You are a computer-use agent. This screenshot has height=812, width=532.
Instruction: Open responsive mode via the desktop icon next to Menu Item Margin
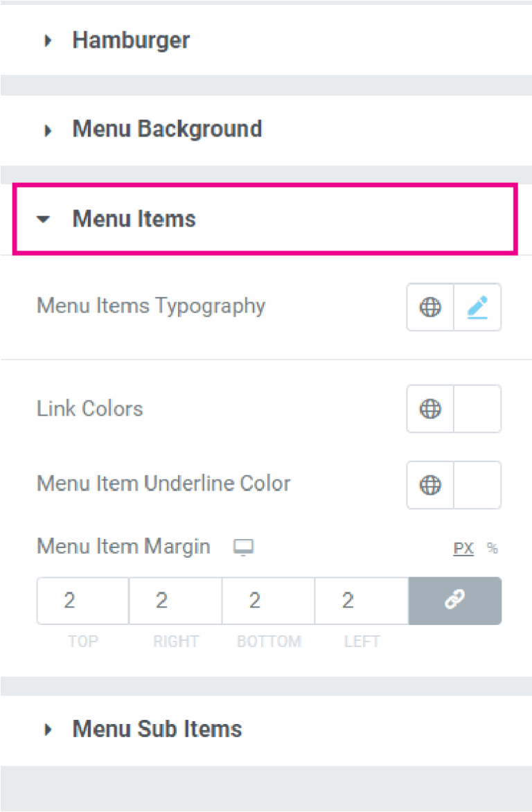pos(243,547)
